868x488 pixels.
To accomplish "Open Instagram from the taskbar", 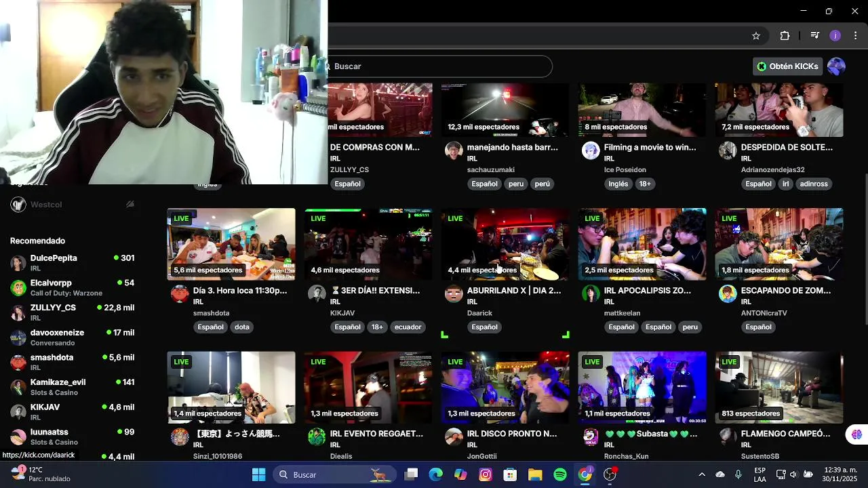I will coord(486,474).
